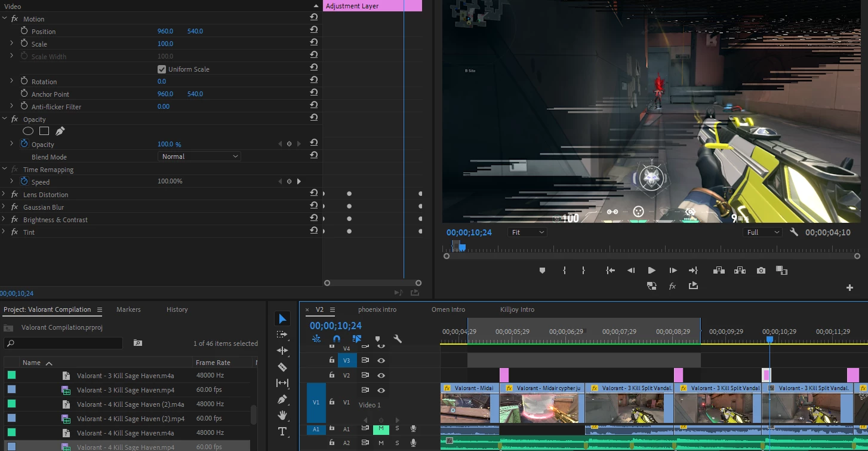The image size is (868, 451).
Task: Select the Slip tool
Action: coord(282,383)
